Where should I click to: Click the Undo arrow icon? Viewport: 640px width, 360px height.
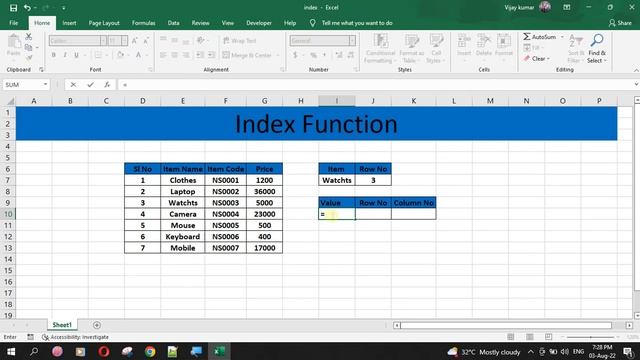[27, 8]
